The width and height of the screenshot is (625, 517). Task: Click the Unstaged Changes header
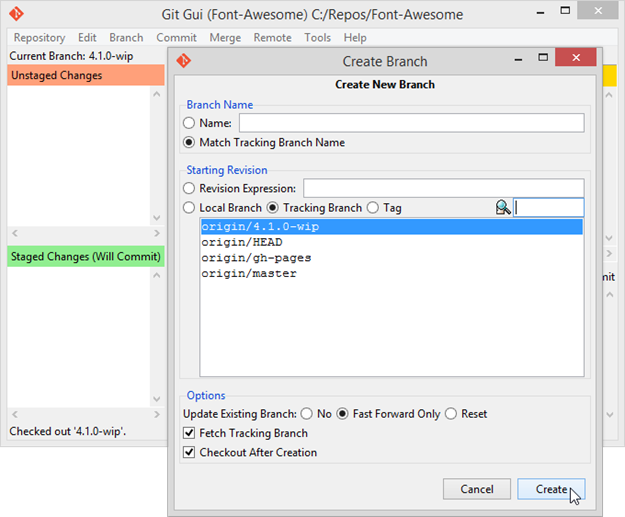[86, 75]
